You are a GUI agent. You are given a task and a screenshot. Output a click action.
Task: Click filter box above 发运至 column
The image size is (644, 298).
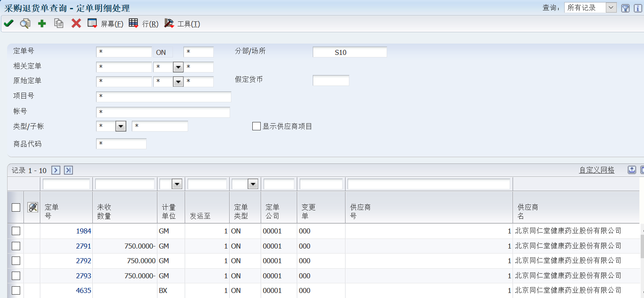click(x=207, y=184)
